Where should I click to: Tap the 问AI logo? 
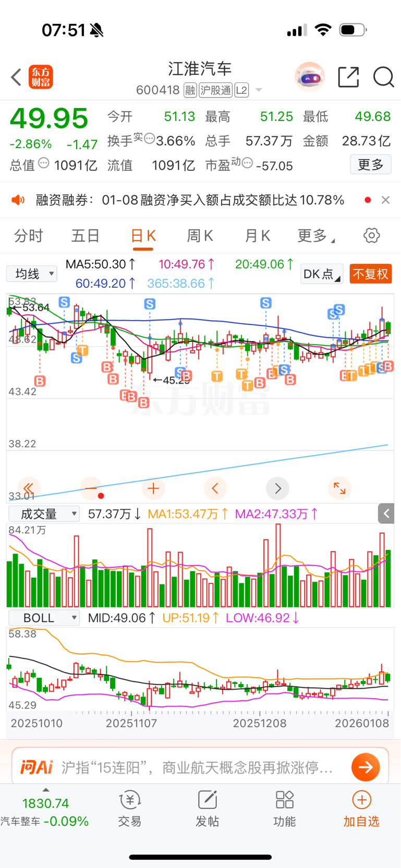37,767
